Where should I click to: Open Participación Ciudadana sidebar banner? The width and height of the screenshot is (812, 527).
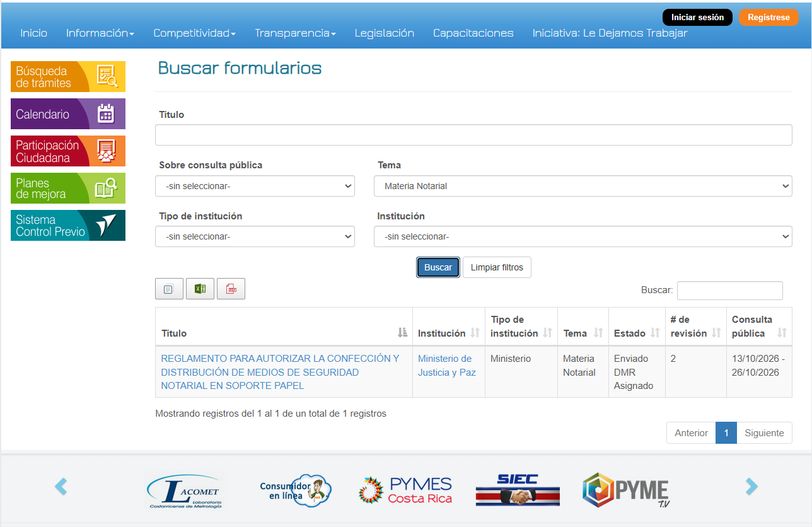coord(68,151)
